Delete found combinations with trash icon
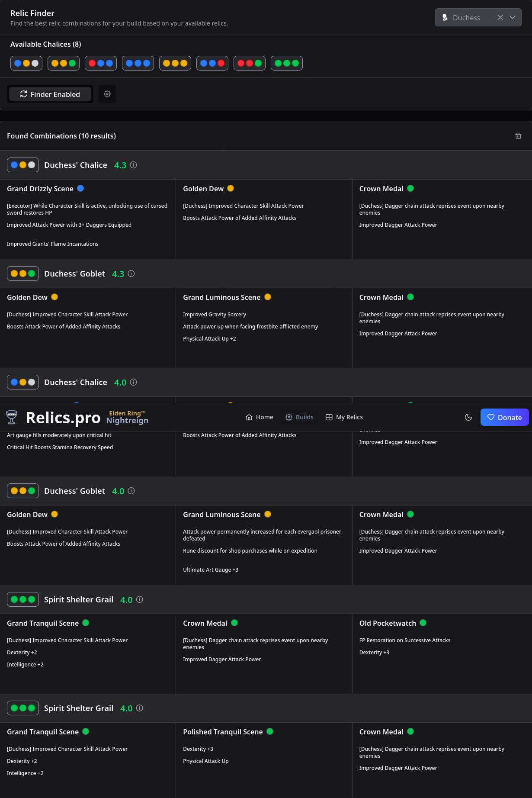 pyautogui.click(x=518, y=136)
